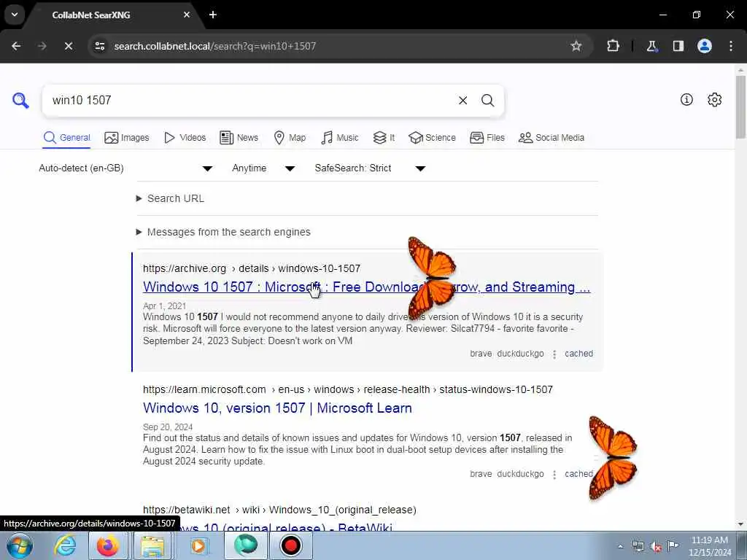Click the muted volume tray icon
The image size is (747, 560).
pos(656,547)
